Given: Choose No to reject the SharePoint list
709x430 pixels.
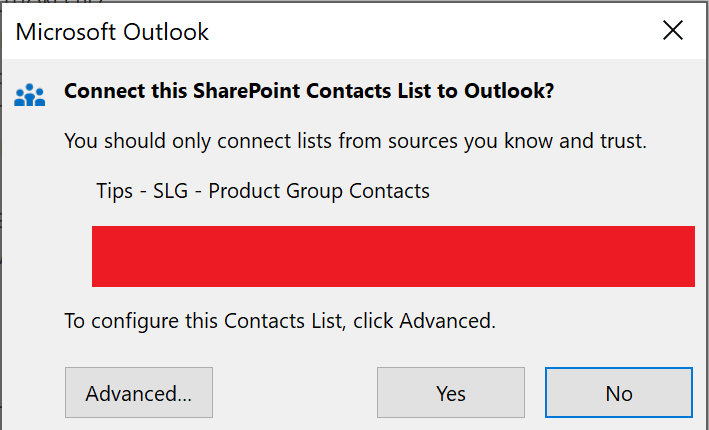Looking at the screenshot, I should tap(618, 393).
